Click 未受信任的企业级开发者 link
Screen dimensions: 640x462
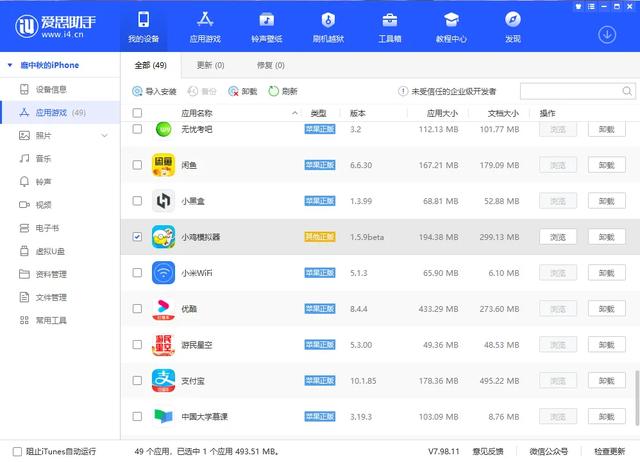pyautogui.click(x=447, y=91)
